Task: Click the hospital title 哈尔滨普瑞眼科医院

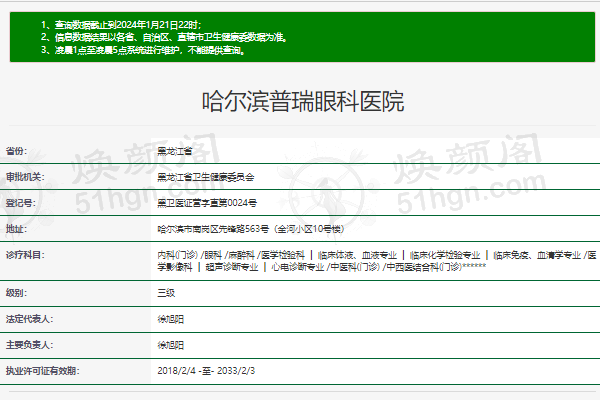Action: 303,101
